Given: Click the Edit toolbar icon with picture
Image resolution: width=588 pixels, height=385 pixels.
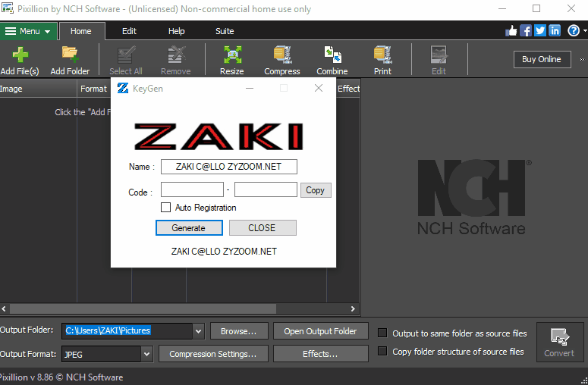Looking at the screenshot, I should (439, 55).
